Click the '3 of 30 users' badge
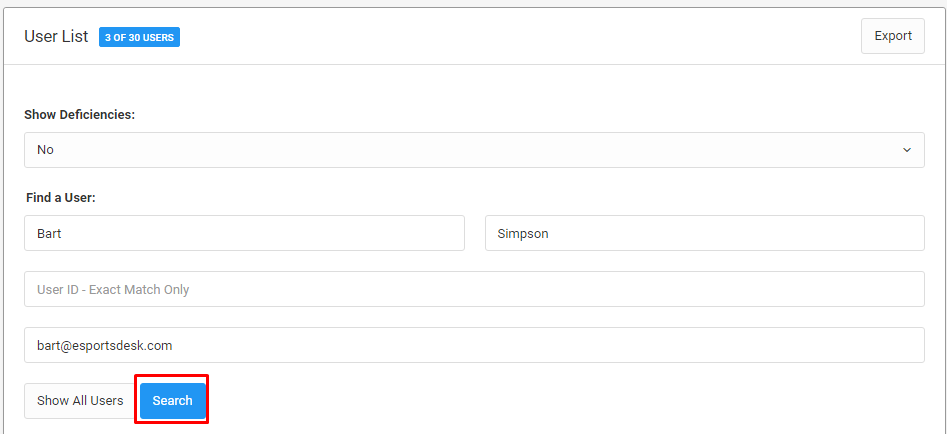Viewport: 947px width, 434px height. [x=140, y=37]
